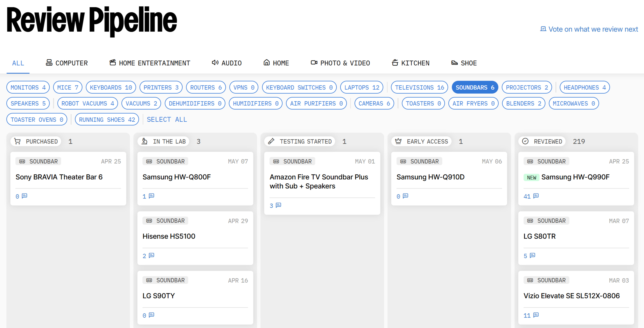Click the Purchased shopping cart icon
This screenshot has width=644, height=328.
click(x=17, y=141)
